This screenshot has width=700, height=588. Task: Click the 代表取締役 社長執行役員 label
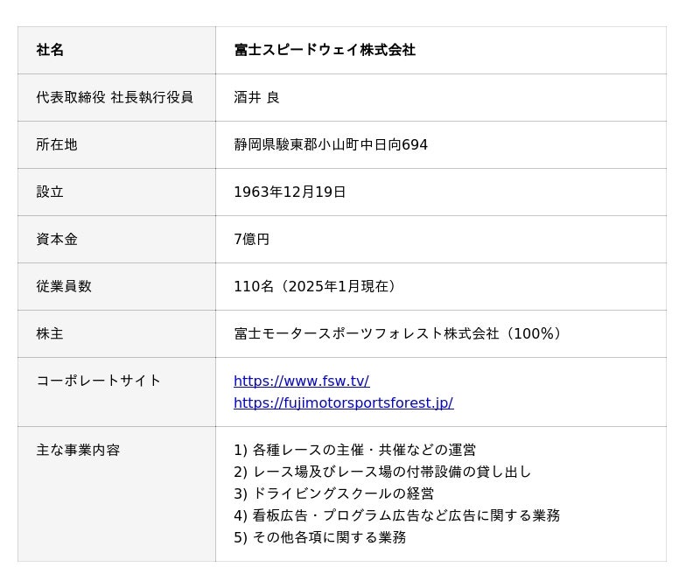115,98
